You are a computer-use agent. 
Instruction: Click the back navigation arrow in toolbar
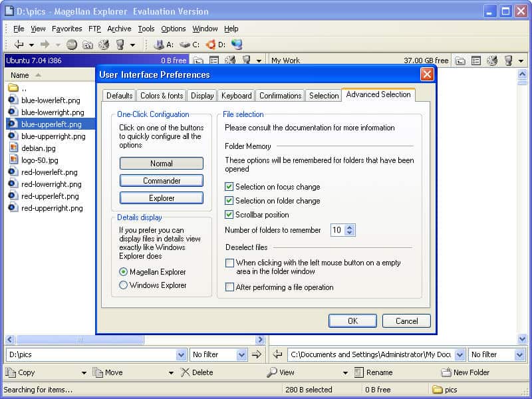19,45
